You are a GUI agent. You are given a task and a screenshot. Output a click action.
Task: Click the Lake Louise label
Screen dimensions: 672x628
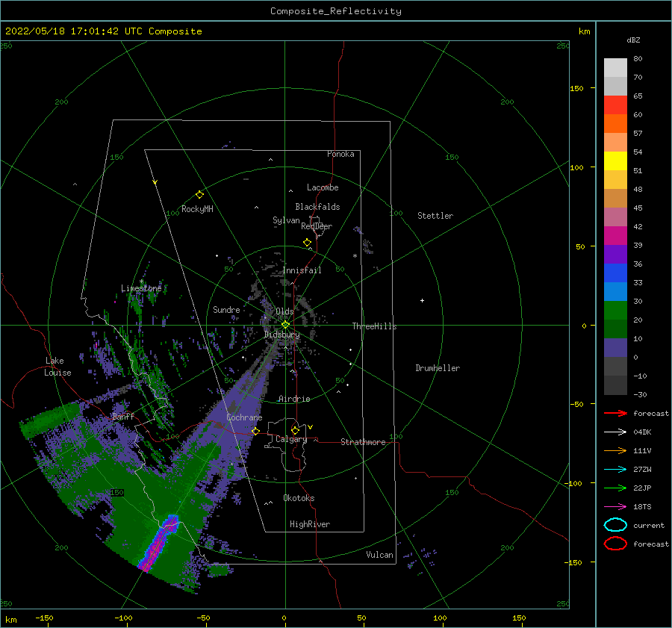tap(57, 367)
